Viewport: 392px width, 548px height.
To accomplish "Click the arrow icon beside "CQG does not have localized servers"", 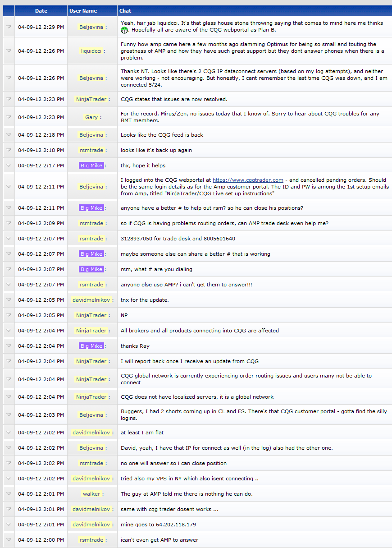I will coord(9,397).
